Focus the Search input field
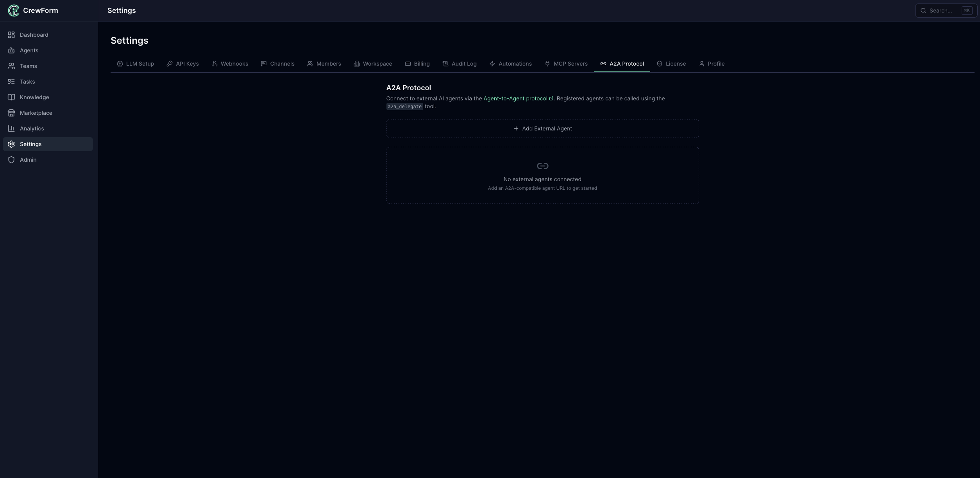Image resolution: width=980 pixels, height=478 pixels. click(941, 11)
